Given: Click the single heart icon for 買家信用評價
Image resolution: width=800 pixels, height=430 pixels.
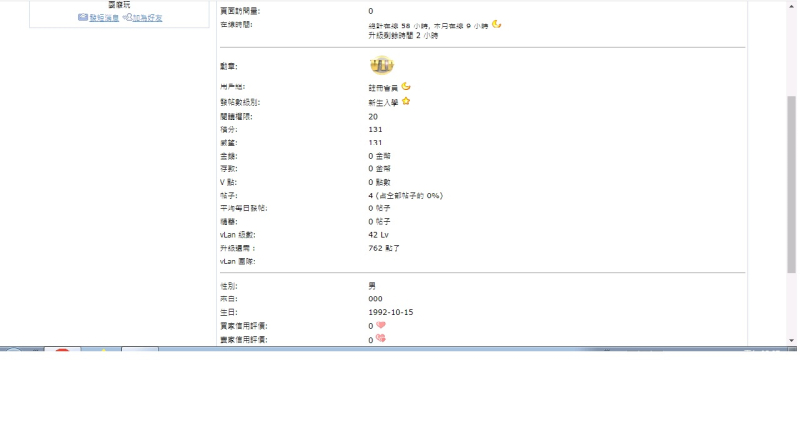Looking at the screenshot, I should 381,325.
